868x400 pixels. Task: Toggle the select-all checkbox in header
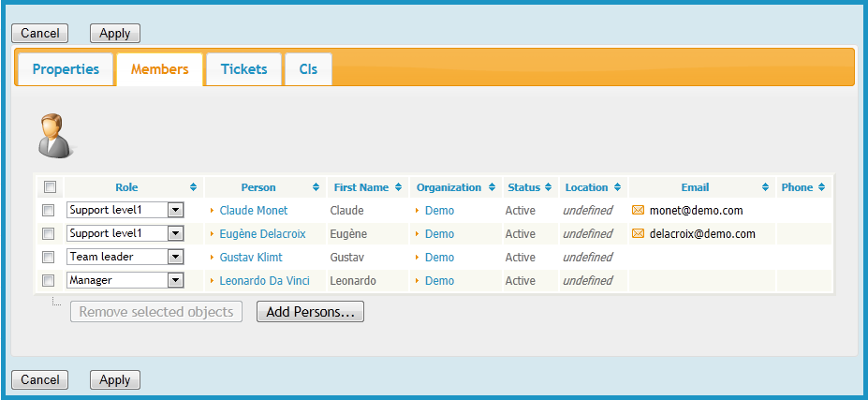click(51, 187)
